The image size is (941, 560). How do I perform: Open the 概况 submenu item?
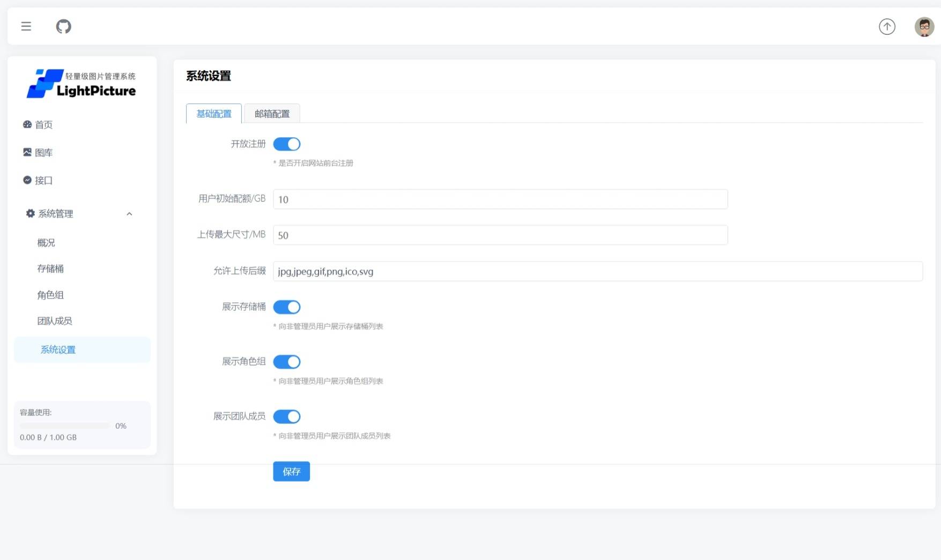coord(46,243)
